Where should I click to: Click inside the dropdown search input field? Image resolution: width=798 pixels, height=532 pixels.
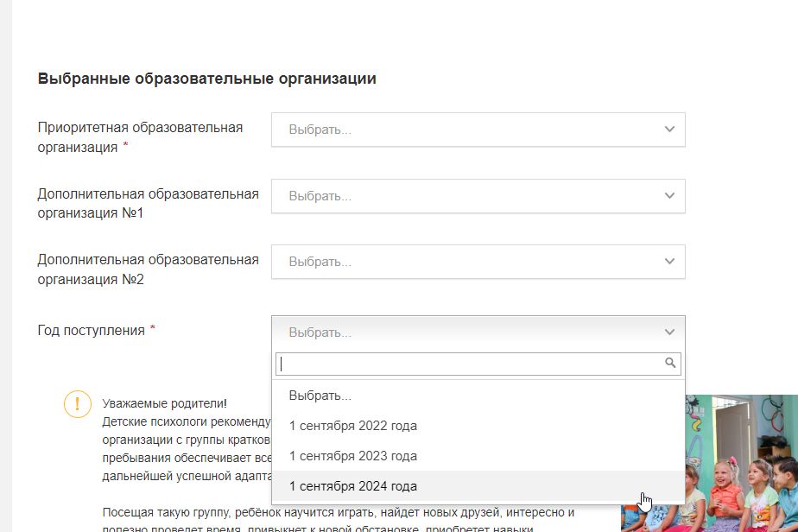tap(466, 364)
